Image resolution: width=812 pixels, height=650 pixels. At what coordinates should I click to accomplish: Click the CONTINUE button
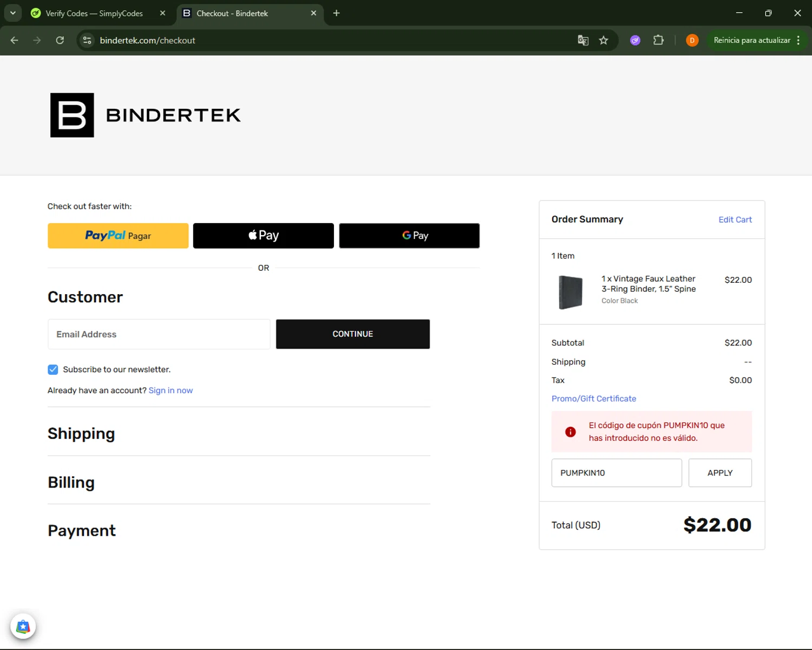pos(353,334)
